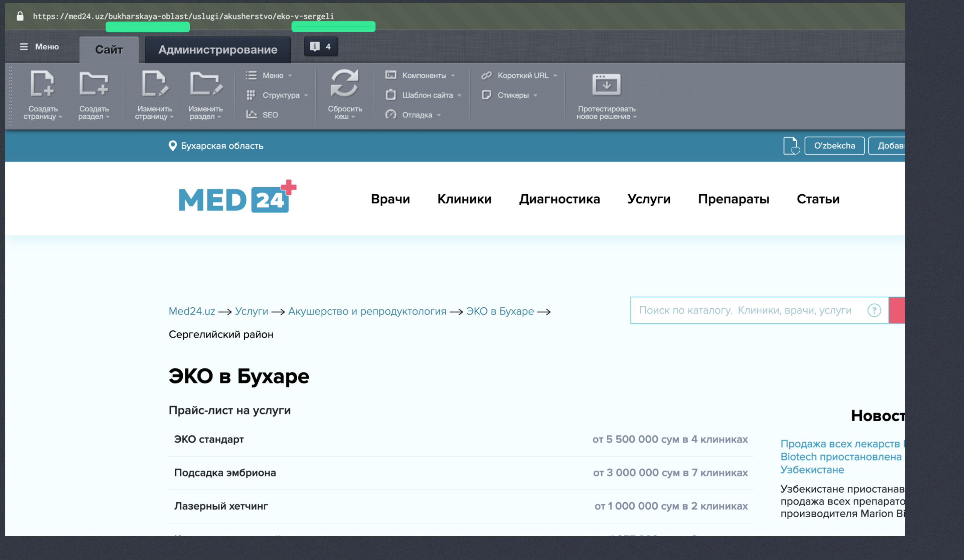The height and width of the screenshot is (560, 964).
Task: Open the hamburger Меню button
Action: click(x=39, y=47)
